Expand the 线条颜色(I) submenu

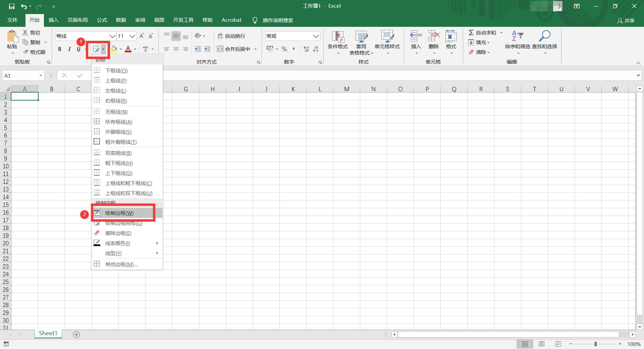click(x=127, y=243)
